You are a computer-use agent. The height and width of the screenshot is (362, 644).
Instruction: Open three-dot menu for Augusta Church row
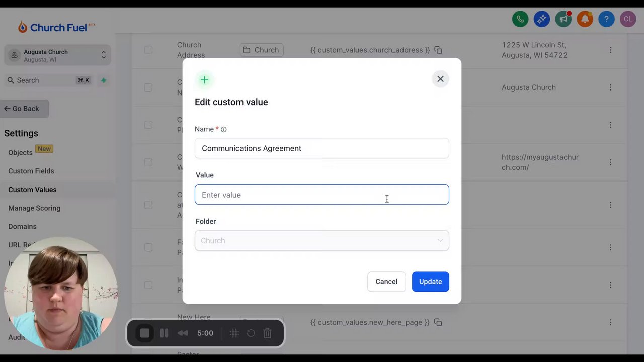click(x=610, y=87)
